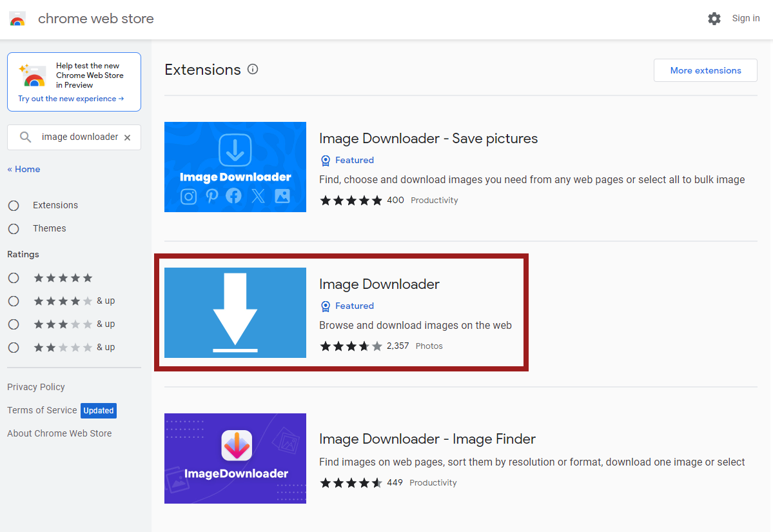Select the Extensions radio button
Screen dimensions: 773x532
click(14, 206)
